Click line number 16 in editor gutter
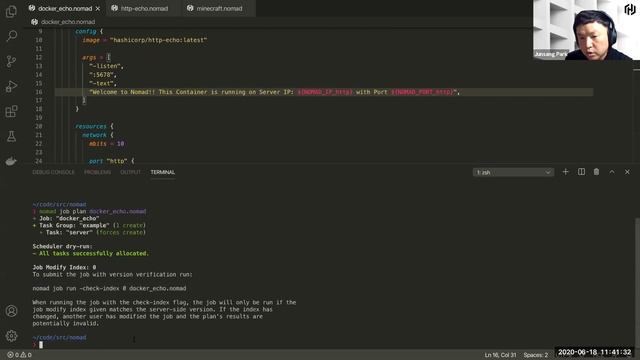Viewport: 640px width, 360px height. 39,92
